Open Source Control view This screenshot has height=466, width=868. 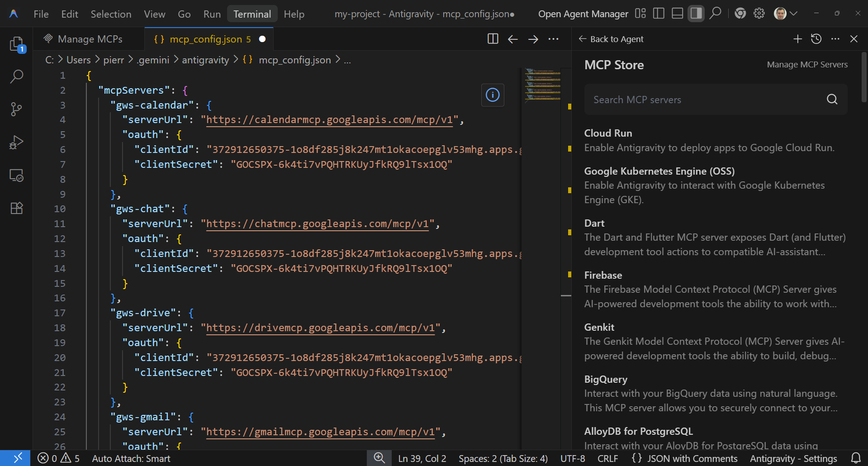coord(17,109)
